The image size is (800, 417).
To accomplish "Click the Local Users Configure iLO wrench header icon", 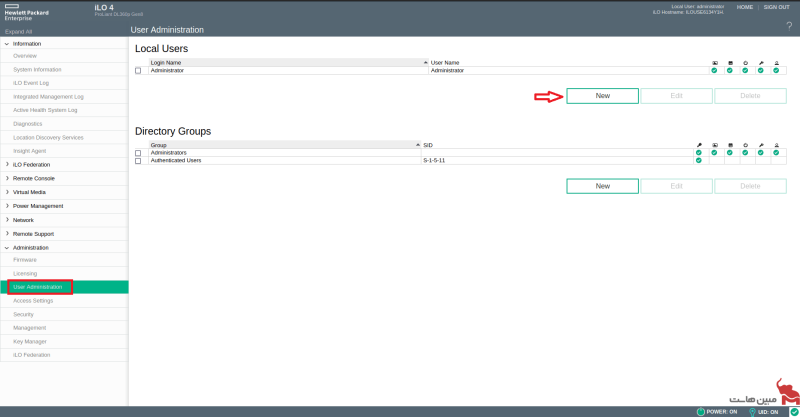I will click(761, 63).
